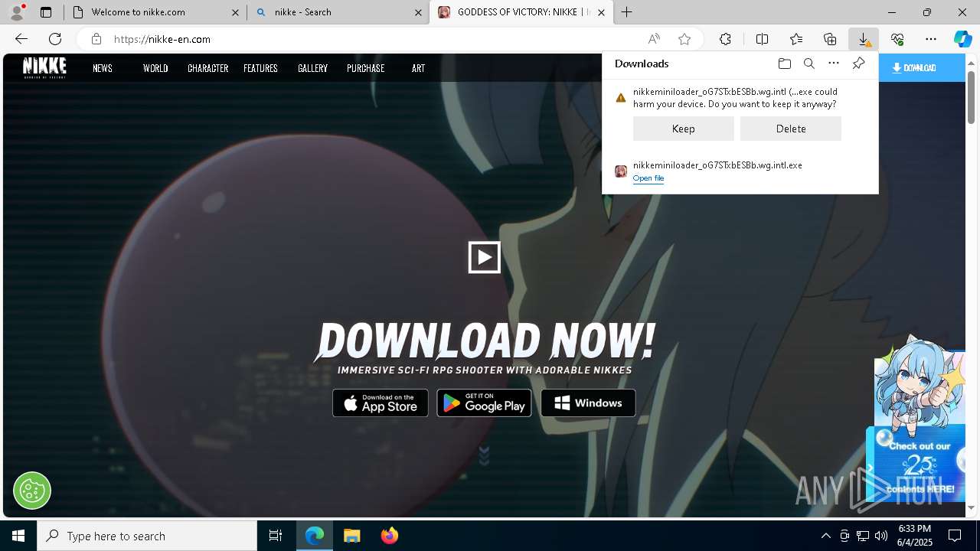This screenshot has height=551, width=980.
Task: Open CHARACTER menu item
Action: [208, 68]
